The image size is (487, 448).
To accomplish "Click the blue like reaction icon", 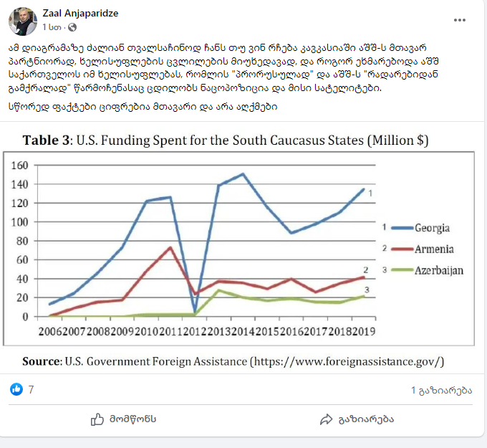I will click(x=16, y=389).
